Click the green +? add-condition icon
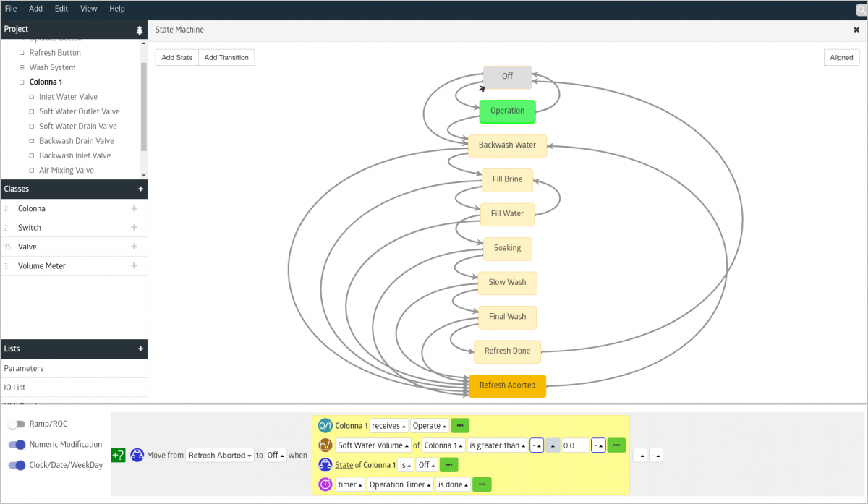The image size is (868, 504). 118,455
